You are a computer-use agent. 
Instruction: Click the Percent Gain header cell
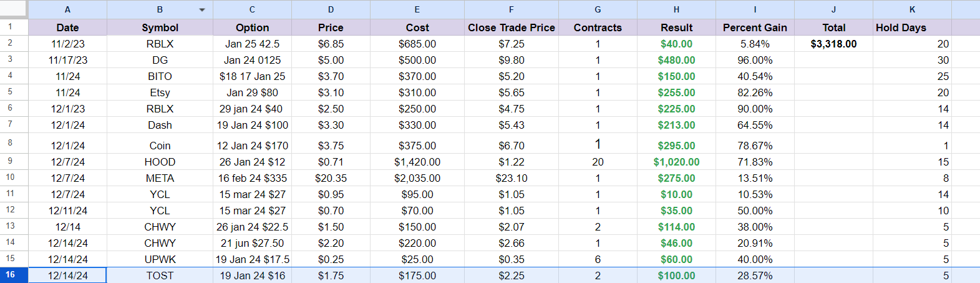tap(755, 27)
